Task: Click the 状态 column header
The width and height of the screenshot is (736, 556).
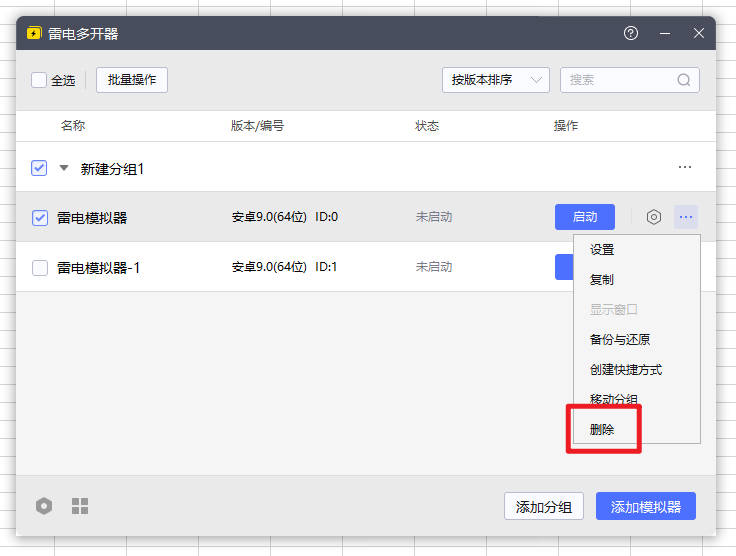Action: (427, 126)
